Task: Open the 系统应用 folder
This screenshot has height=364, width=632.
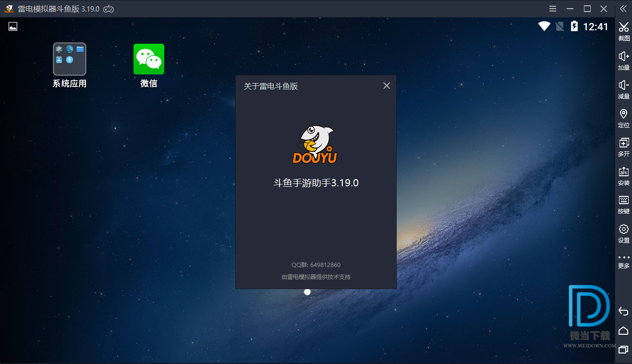Action: point(70,65)
